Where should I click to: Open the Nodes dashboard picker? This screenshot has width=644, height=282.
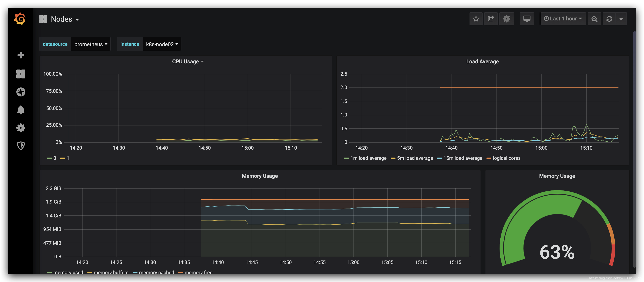pos(65,19)
